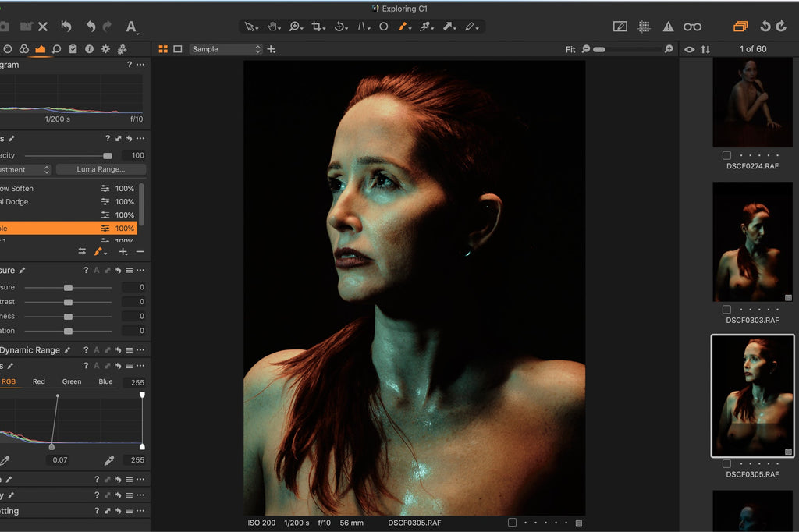Click the Fit zoom button
The height and width of the screenshot is (532, 799).
[570, 49]
